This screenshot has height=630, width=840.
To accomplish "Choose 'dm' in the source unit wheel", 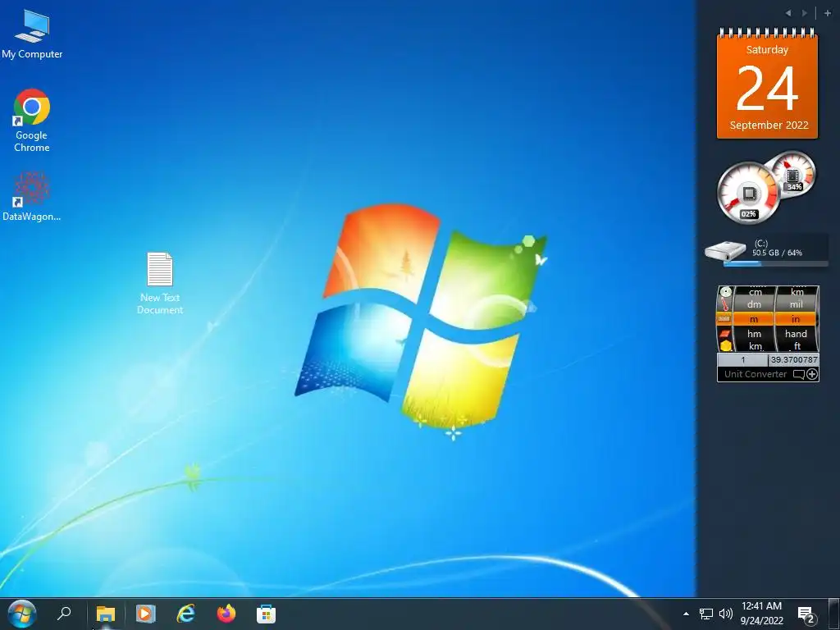I will coord(755,304).
